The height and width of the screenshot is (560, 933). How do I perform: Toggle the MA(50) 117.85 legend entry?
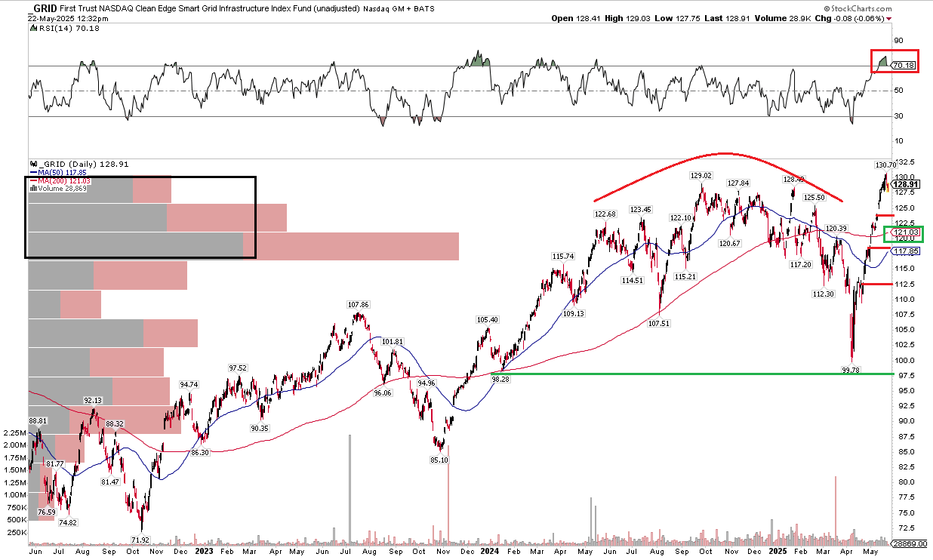pos(62,171)
